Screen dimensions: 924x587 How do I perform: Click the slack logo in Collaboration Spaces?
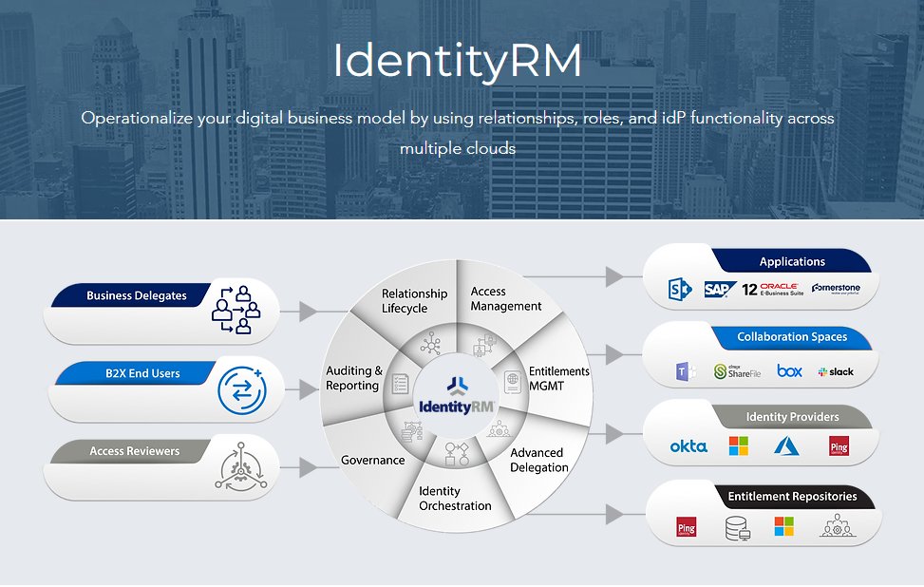(x=836, y=371)
